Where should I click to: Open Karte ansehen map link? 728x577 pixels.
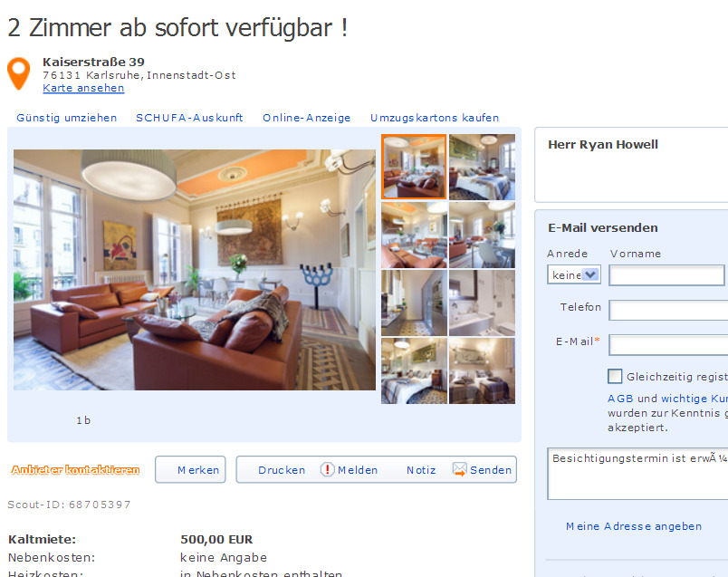[x=83, y=88]
